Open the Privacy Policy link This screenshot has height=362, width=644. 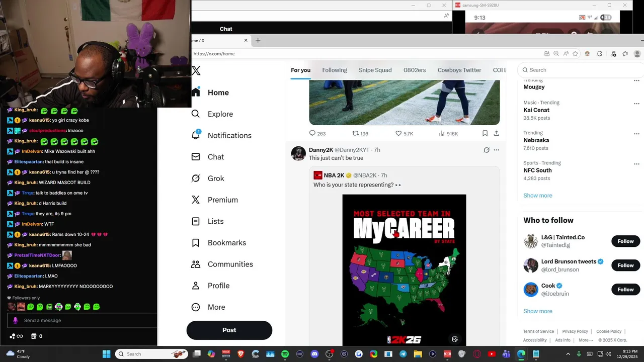(575, 331)
